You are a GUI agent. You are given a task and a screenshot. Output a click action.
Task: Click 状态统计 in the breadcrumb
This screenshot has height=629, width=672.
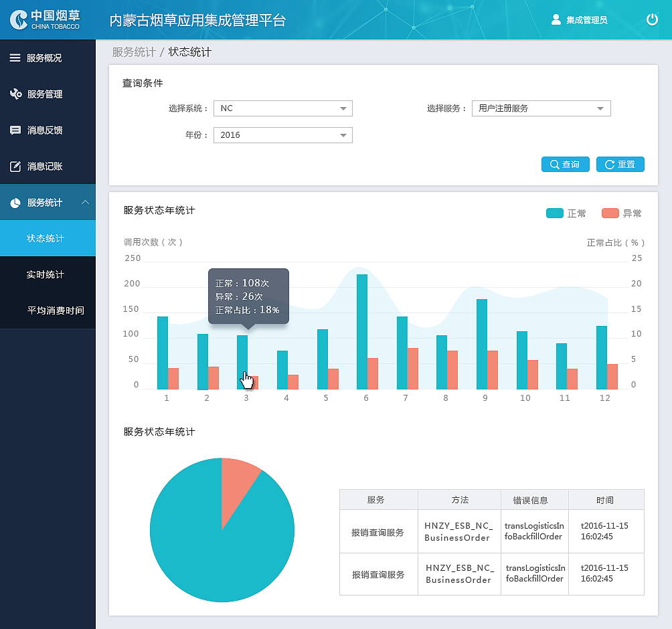[x=190, y=52]
